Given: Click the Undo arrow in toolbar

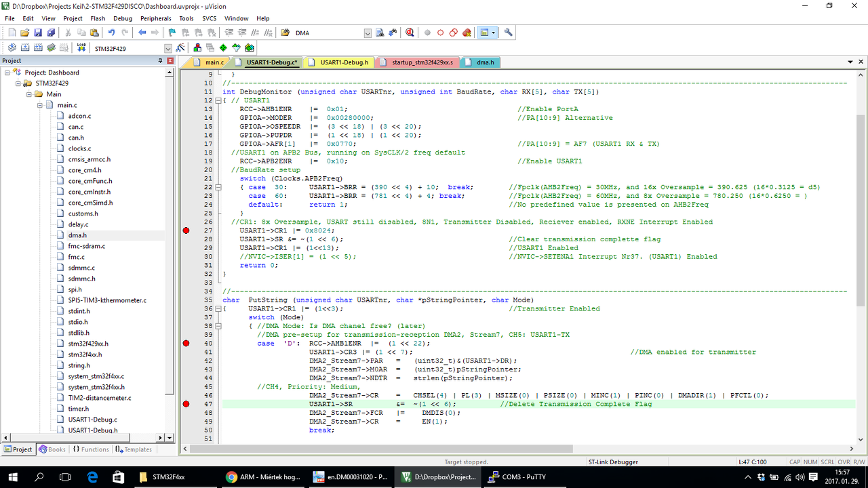Looking at the screenshot, I should click(x=111, y=33).
